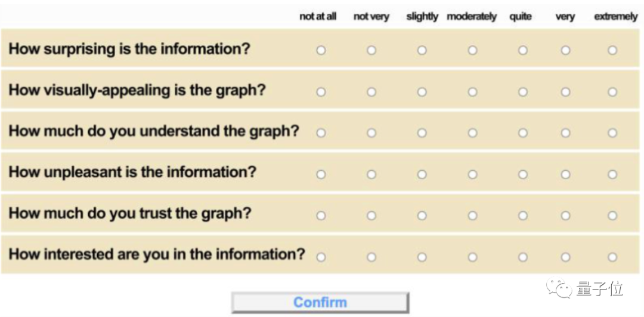Rate trust in the graph as 'quite'

[523, 216]
